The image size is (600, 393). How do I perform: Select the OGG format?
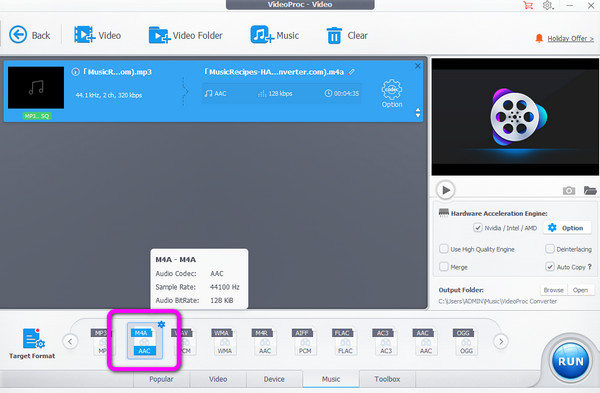[466, 342]
